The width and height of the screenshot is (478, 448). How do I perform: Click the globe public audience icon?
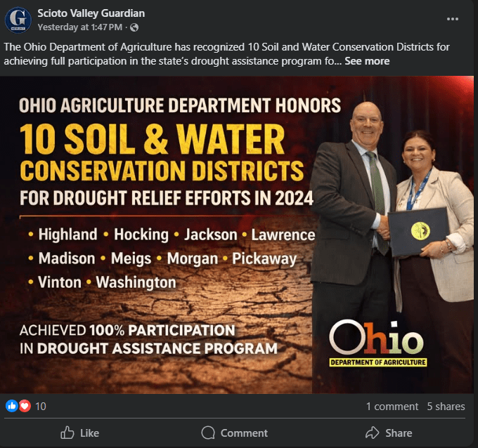click(134, 27)
